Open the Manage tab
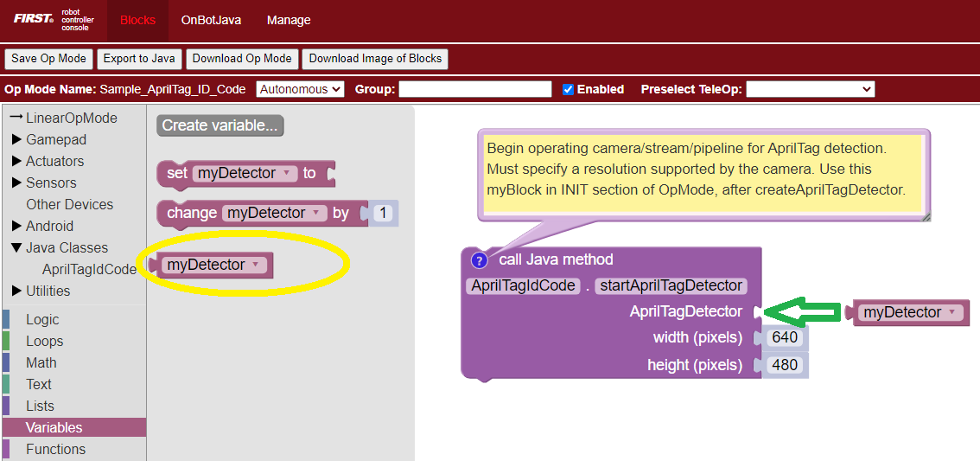980x461 pixels. pos(289,20)
